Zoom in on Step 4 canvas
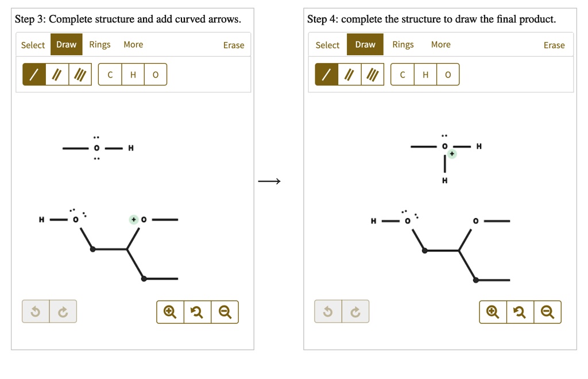The image size is (588, 379). [x=493, y=311]
